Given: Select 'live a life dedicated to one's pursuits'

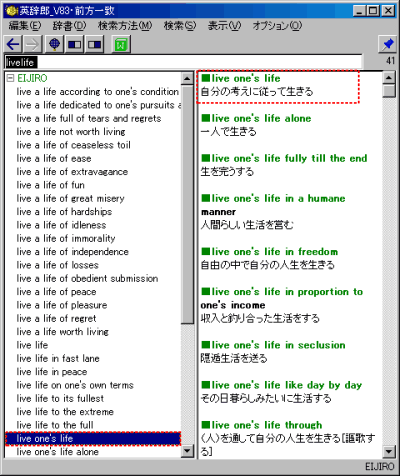Looking at the screenshot, I should 99,105.
